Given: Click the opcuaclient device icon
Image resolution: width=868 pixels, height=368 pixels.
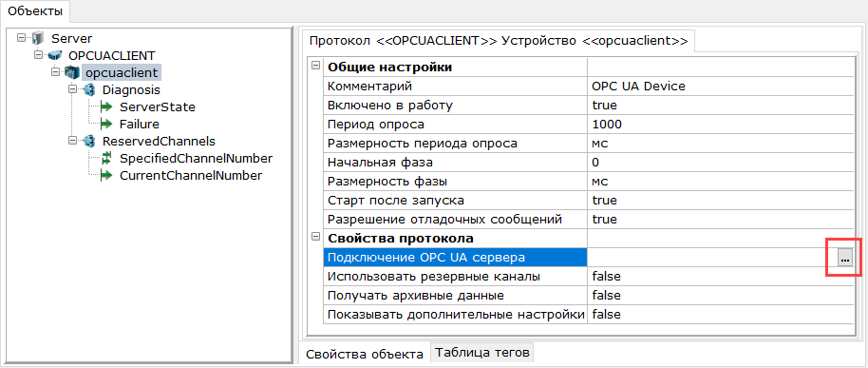Looking at the screenshot, I should pos(71,72).
